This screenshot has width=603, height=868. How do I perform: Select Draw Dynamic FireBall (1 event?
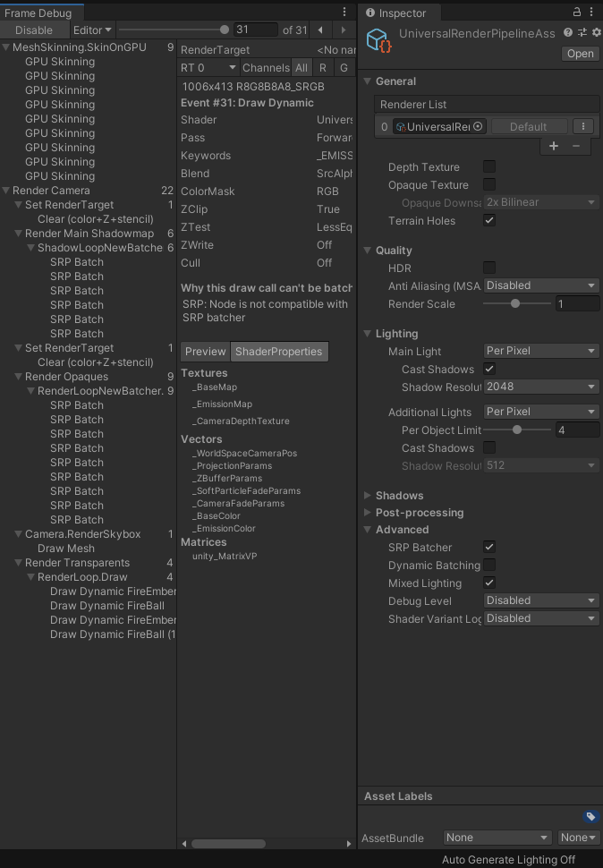113,634
